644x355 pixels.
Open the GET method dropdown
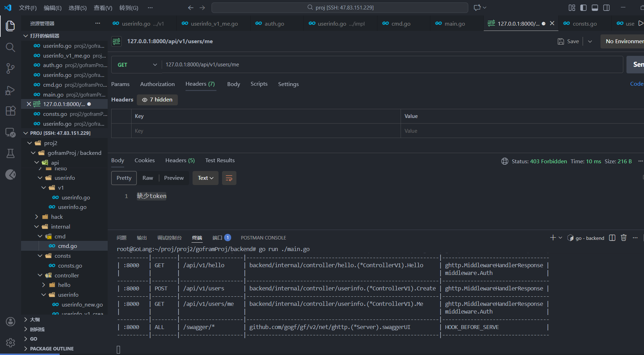137,65
